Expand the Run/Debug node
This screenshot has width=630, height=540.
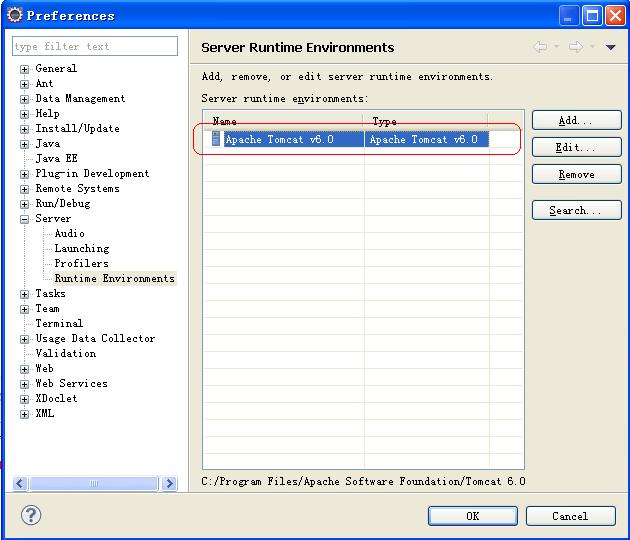point(25,204)
